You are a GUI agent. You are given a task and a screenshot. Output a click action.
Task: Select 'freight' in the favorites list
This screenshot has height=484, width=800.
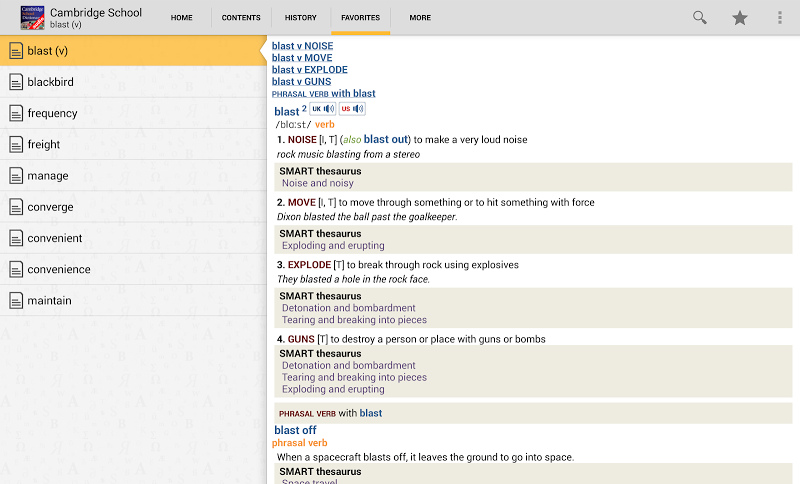point(133,144)
